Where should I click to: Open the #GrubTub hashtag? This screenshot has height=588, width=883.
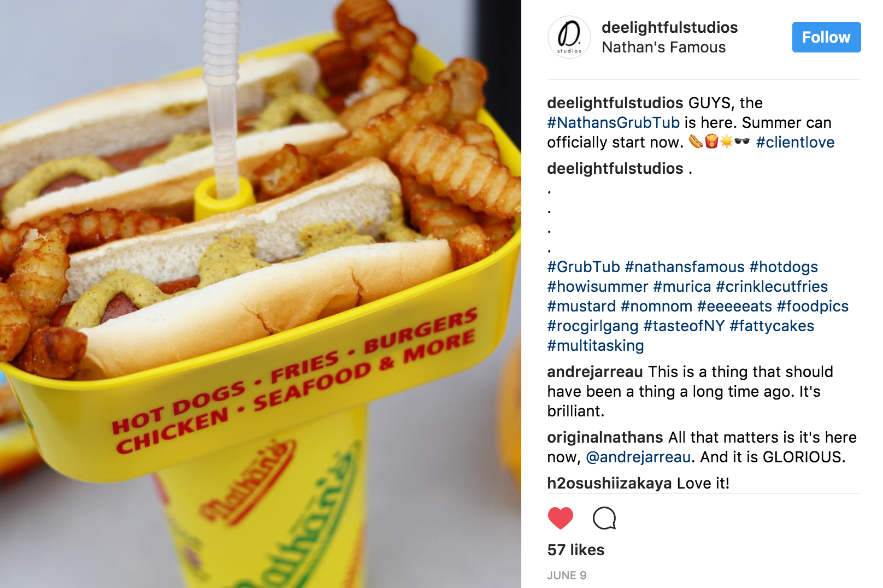point(584,267)
